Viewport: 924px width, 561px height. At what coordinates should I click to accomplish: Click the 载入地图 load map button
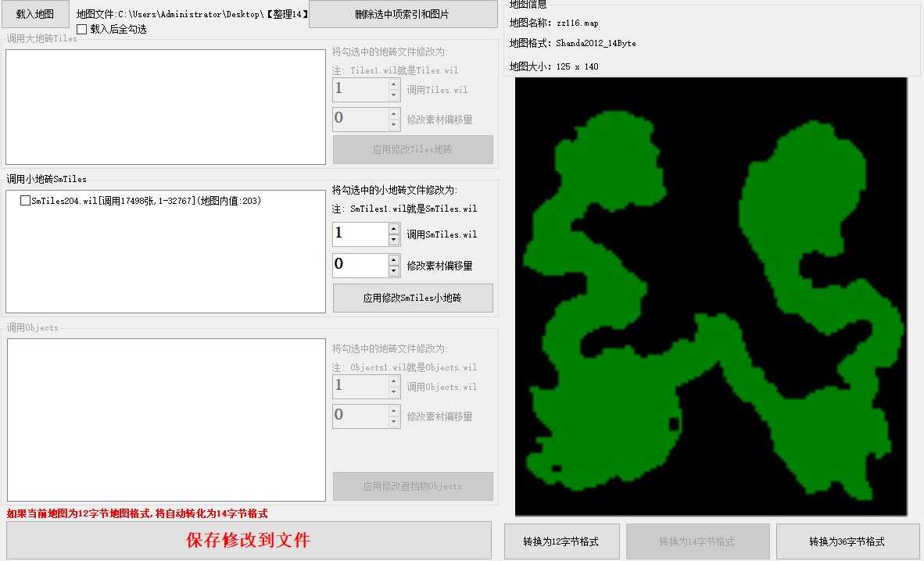pyautogui.click(x=35, y=14)
